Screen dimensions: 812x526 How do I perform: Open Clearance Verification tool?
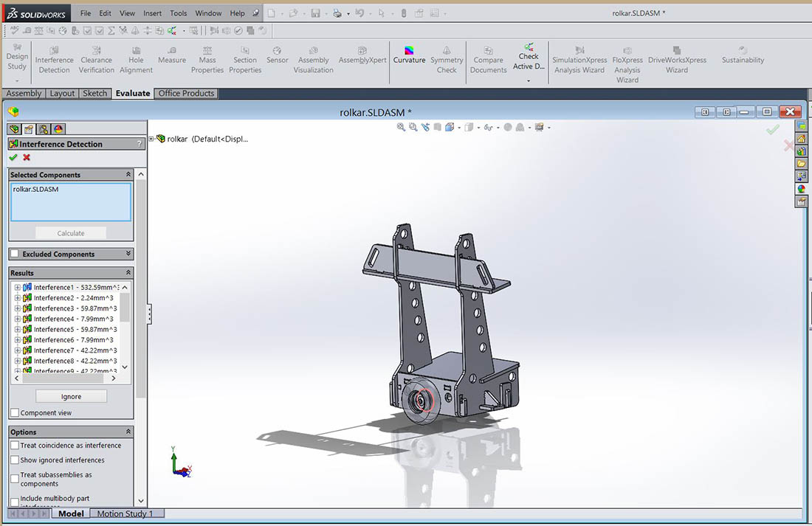[x=96, y=60]
